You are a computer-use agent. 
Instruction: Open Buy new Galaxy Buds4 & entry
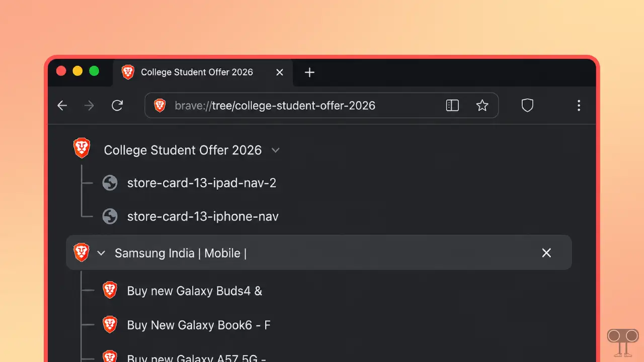[194, 291]
